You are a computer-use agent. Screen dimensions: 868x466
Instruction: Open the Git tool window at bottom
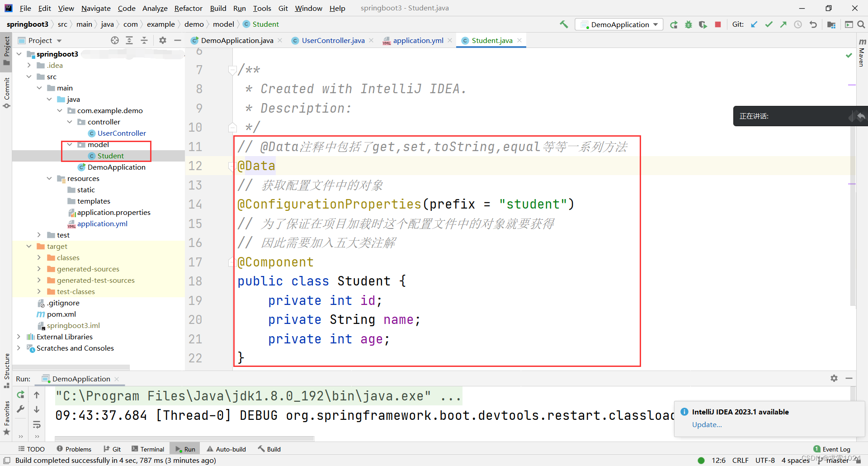pos(112,449)
